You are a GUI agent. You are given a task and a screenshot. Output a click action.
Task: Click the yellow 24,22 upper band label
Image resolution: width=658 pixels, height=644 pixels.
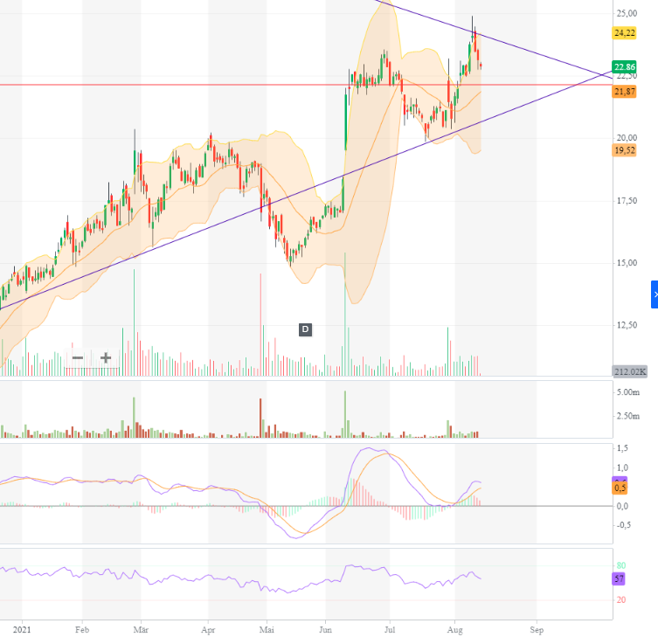625,32
